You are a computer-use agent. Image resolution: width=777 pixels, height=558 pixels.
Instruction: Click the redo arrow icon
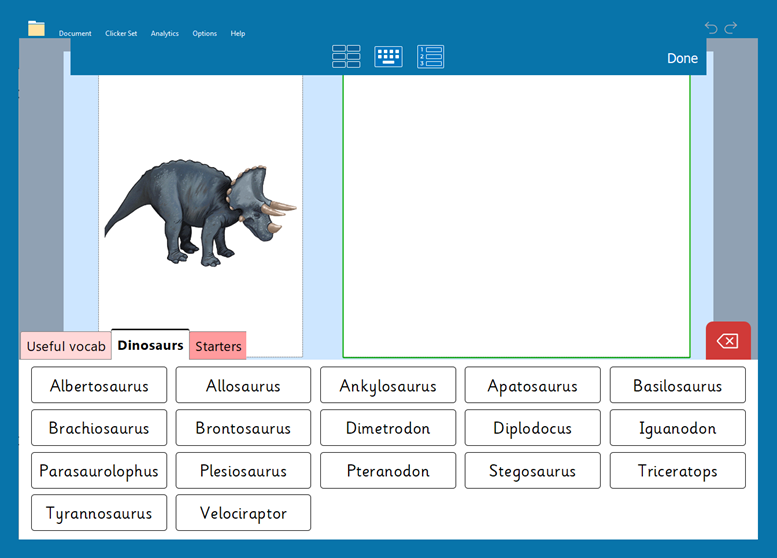point(731,28)
